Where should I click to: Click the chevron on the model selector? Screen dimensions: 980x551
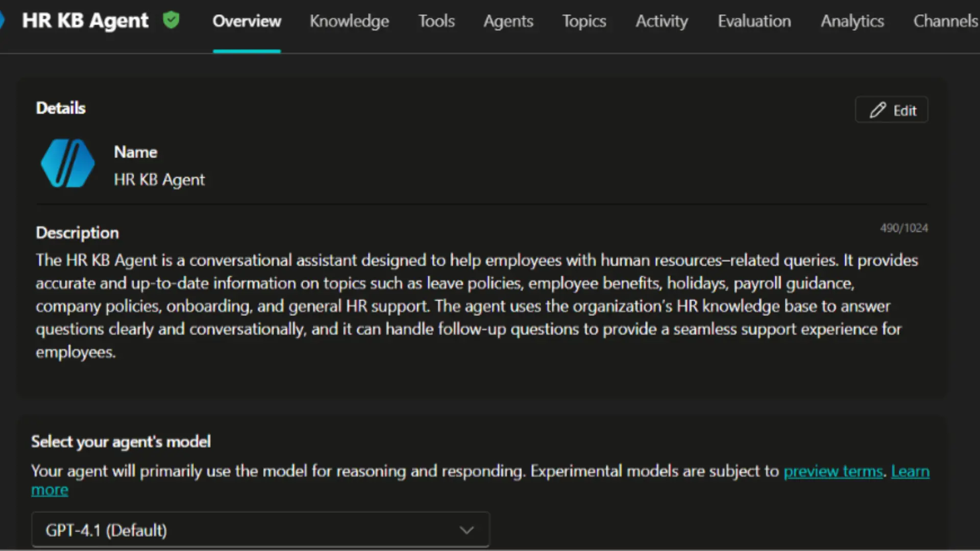[x=467, y=530]
